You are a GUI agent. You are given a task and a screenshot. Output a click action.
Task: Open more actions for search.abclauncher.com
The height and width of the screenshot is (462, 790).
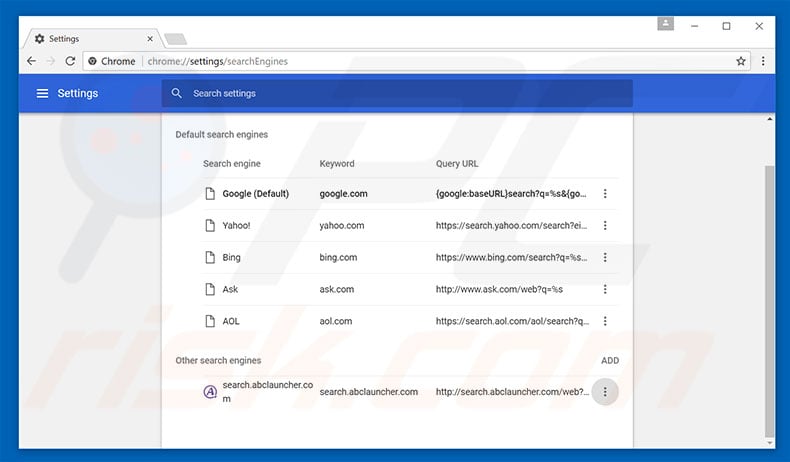605,391
